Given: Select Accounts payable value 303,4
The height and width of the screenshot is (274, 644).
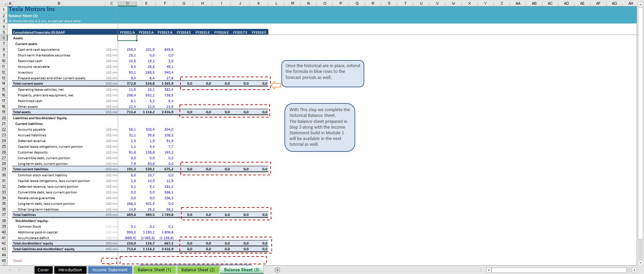Looking at the screenshot, I should coord(150,130).
